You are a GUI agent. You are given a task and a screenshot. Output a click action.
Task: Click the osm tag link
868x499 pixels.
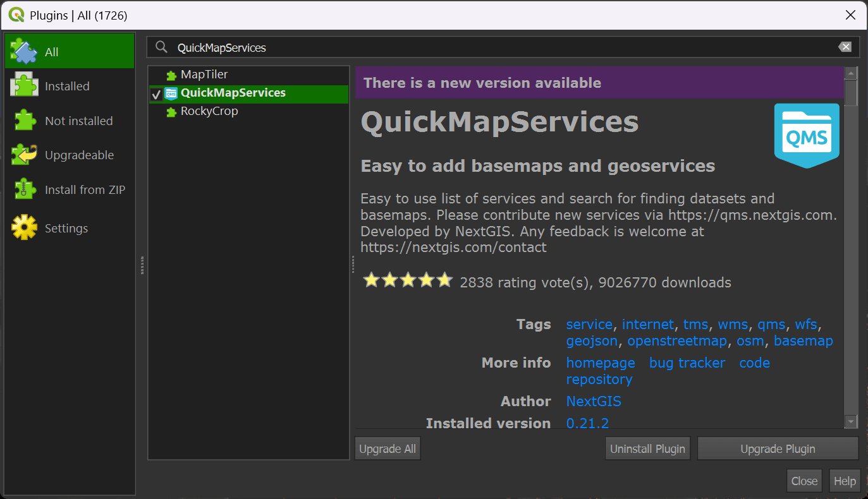click(750, 340)
